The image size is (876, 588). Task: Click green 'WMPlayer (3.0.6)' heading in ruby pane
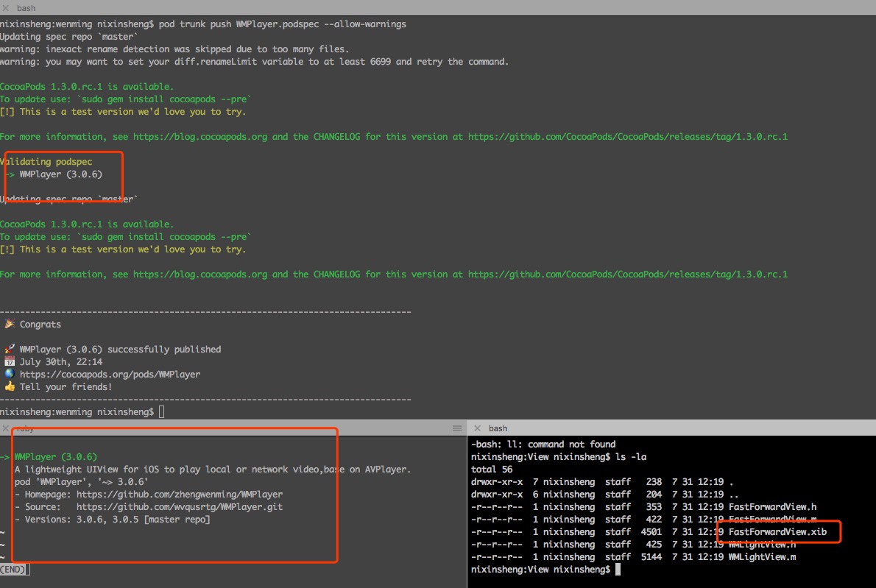[55, 457]
